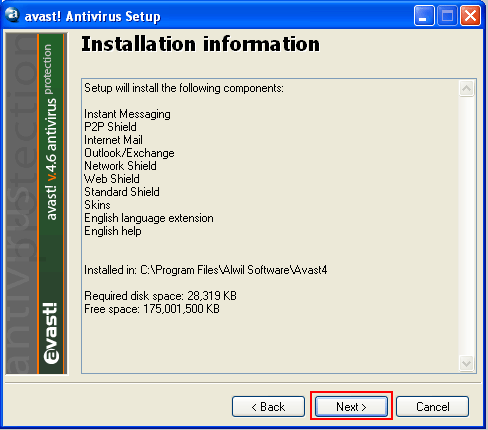This screenshot has width=488, height=430.
Task: Click the 'Required disk space' line
Action: (x=160, y=296)
